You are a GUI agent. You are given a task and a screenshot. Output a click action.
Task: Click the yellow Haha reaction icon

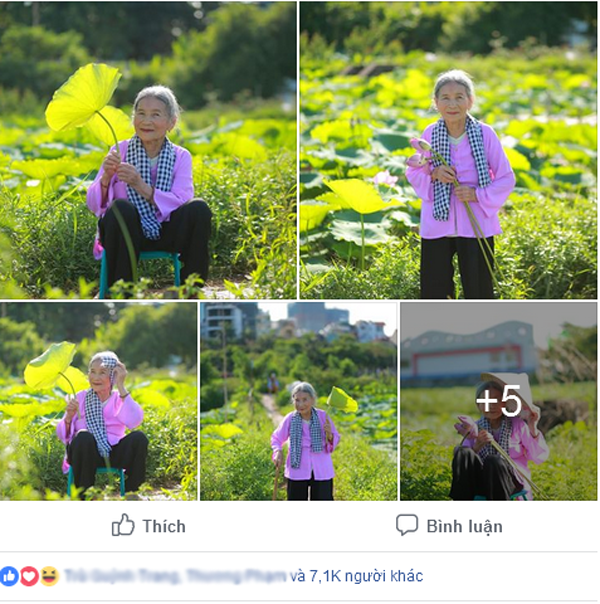coord(50,577)
